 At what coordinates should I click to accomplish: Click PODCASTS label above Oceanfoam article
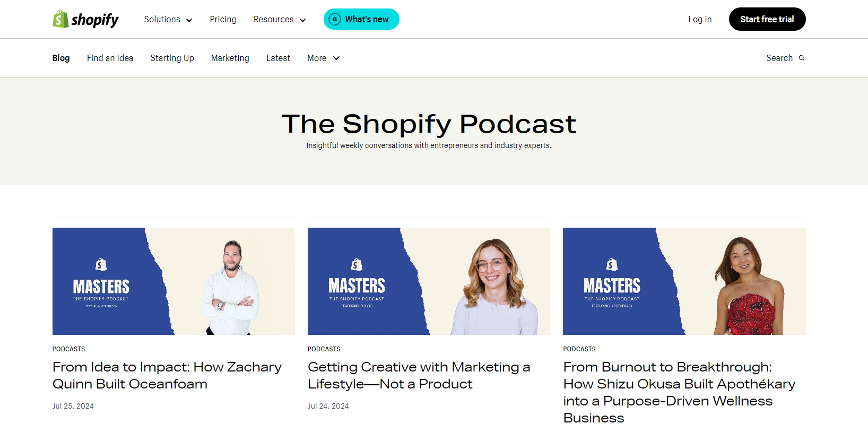pyautogui.click(x=68, y=349)
